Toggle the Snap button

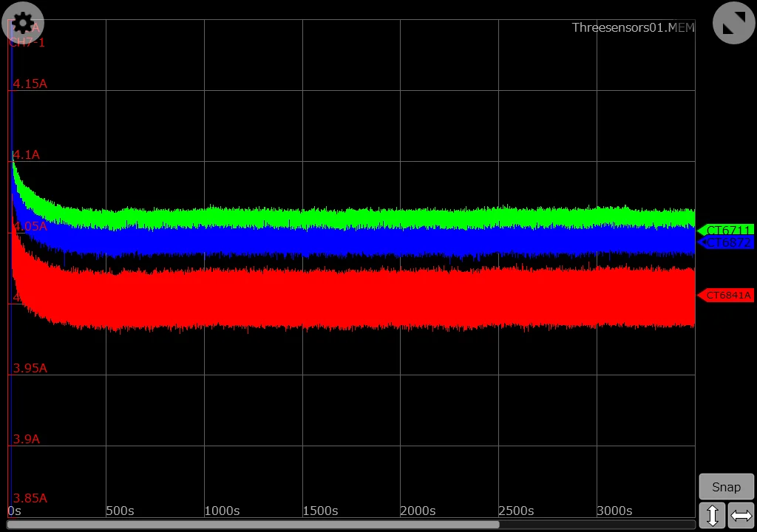point(726,487)
